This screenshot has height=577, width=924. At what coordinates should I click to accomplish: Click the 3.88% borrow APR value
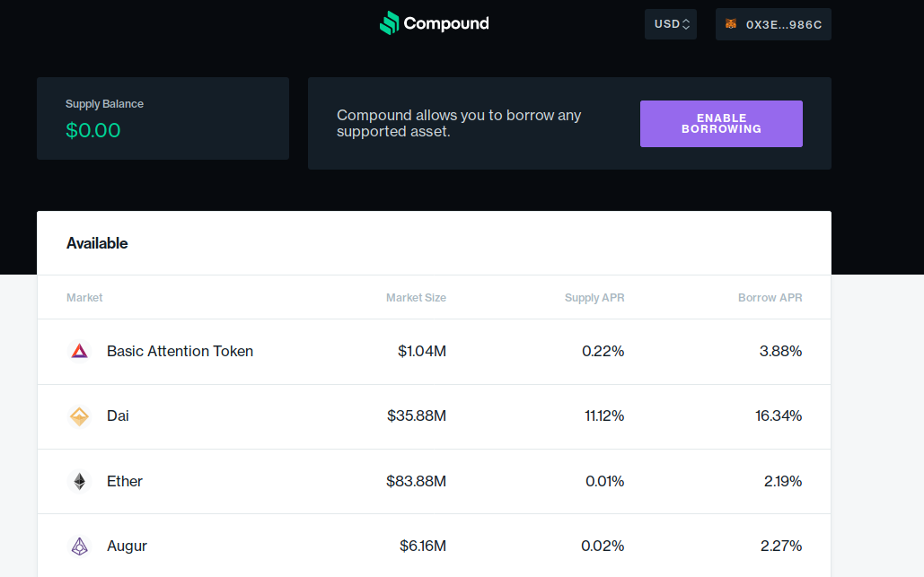780,351
